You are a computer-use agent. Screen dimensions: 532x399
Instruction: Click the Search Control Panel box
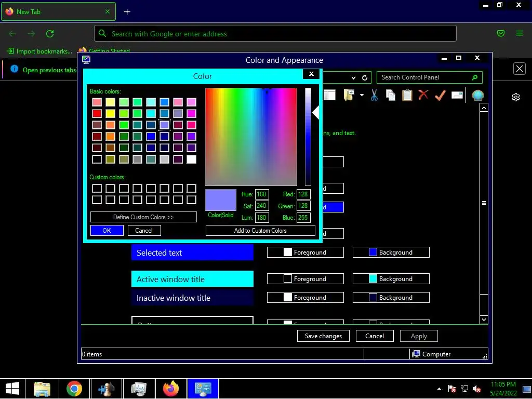[x=429, y=78]
